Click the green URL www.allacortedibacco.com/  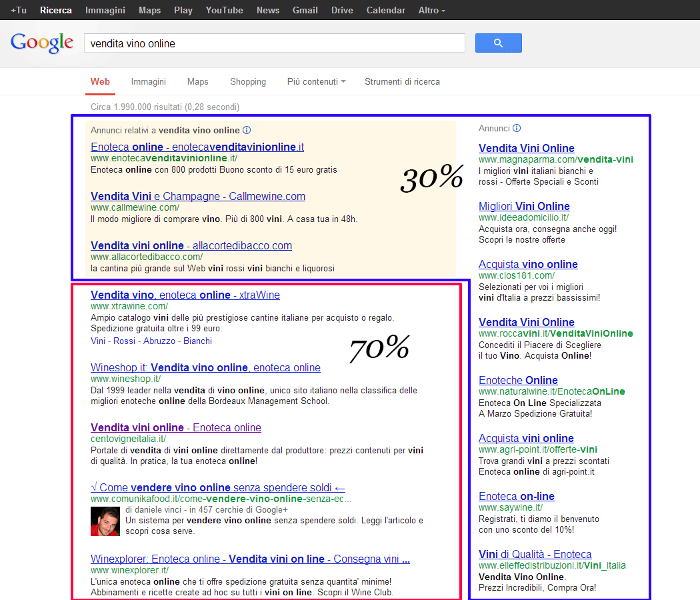click(147, 257)
